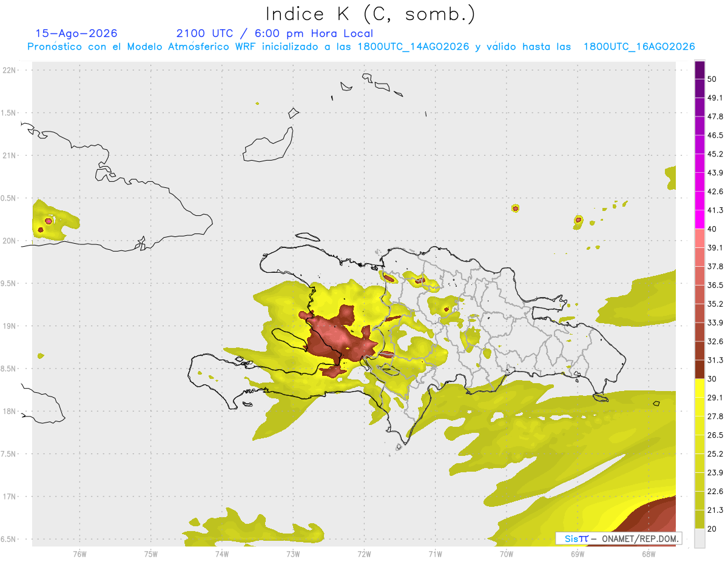This screenshot has height=562, width=728.
Task: Click the longitude label "75W"
Action: pos(151,554)
